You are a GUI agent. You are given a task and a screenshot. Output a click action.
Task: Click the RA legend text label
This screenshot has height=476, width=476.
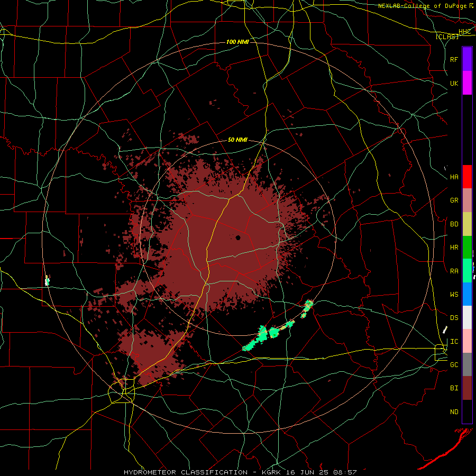tap(454, 271)
